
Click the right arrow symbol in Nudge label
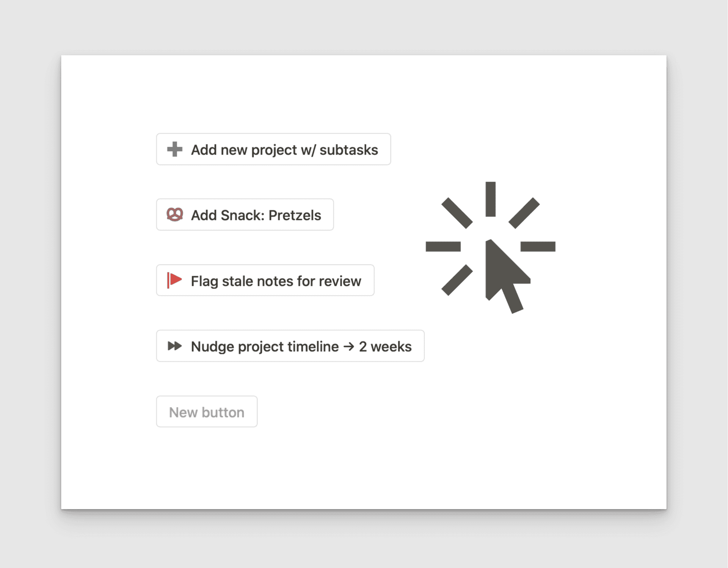349,346
